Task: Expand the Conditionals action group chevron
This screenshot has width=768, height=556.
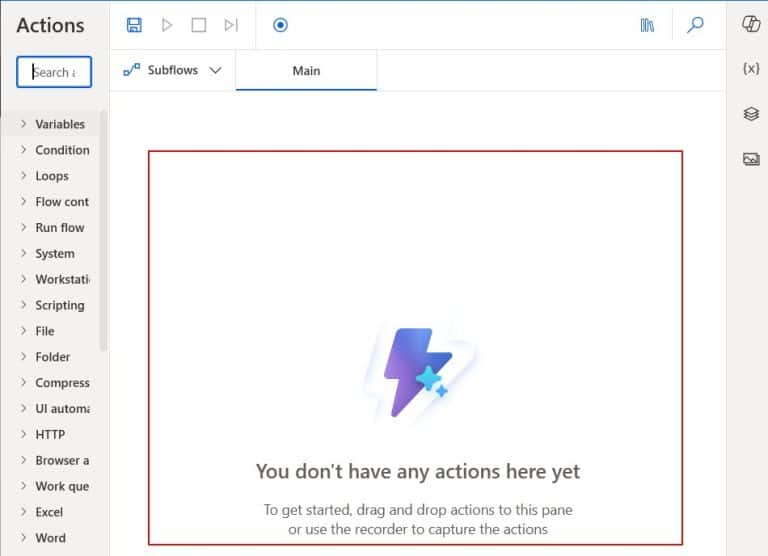Action: pyautogui.click(x=23, y=150)
